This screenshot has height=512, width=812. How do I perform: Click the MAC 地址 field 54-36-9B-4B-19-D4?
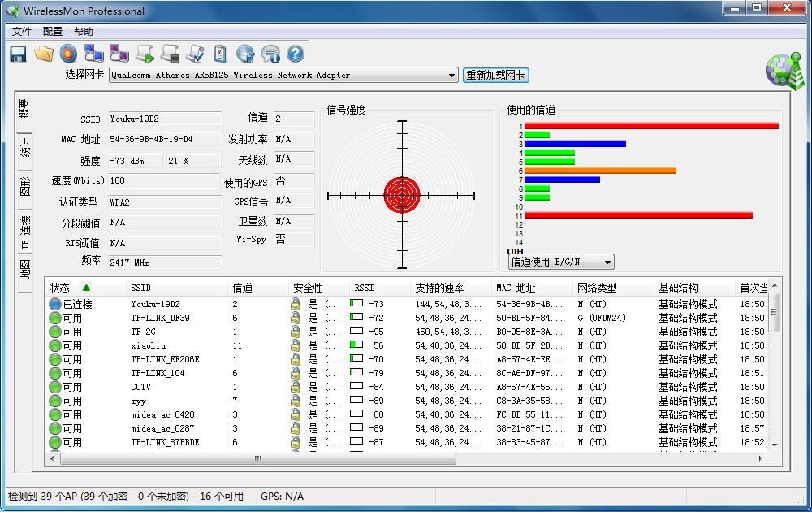tap(165, 140)
